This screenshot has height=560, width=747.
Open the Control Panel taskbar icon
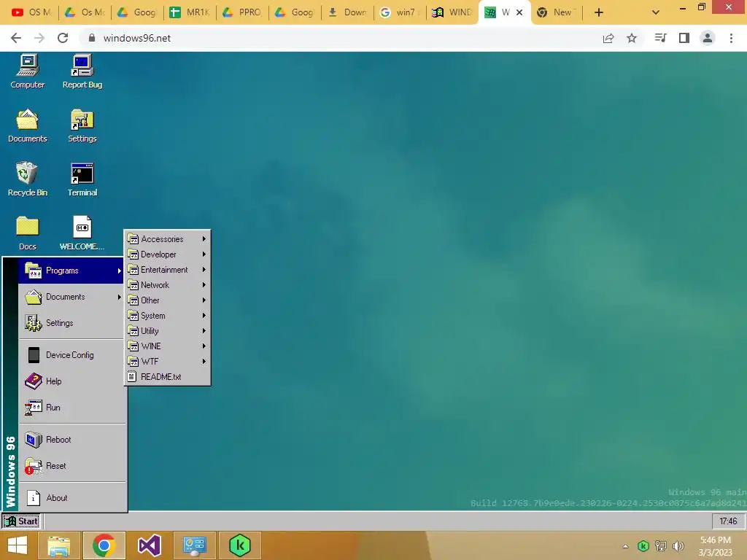194,545
